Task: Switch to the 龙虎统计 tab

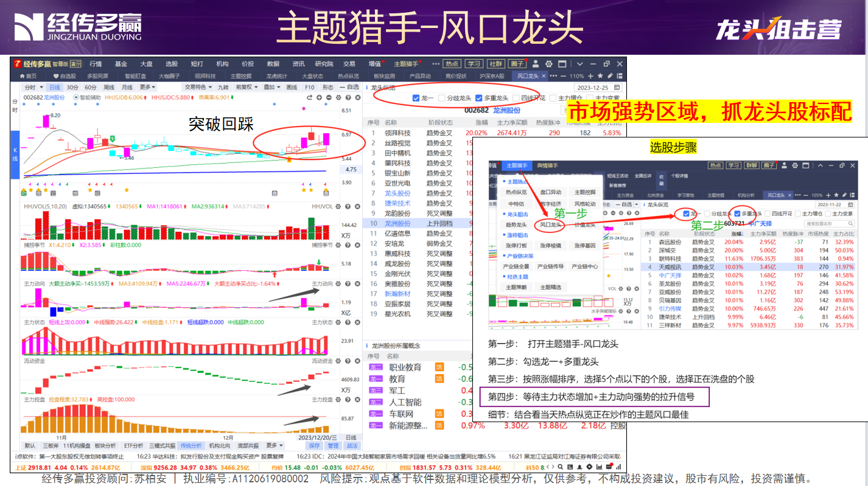Action: pos(276,76)
